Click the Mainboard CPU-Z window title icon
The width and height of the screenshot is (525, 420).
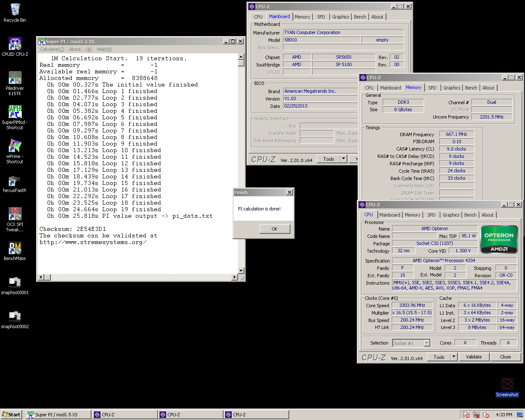tap(252, 7)
